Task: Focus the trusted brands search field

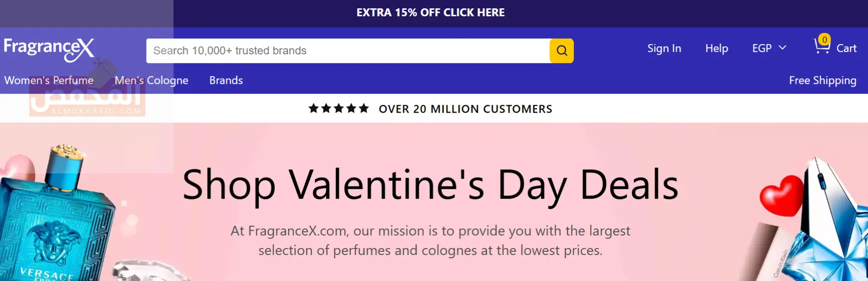Action: point(348,51)
